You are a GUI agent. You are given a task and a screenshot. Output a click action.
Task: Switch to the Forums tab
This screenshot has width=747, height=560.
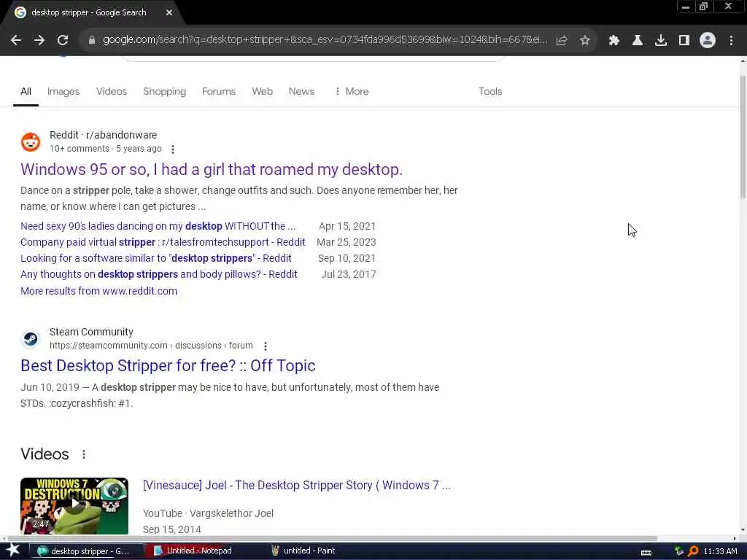219,91
